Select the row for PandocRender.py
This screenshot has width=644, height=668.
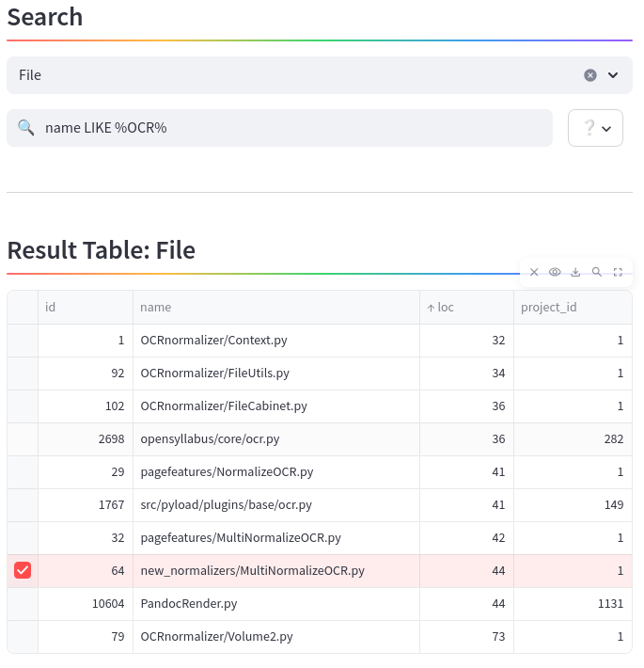pyautogui.click(x=23, y=604)
